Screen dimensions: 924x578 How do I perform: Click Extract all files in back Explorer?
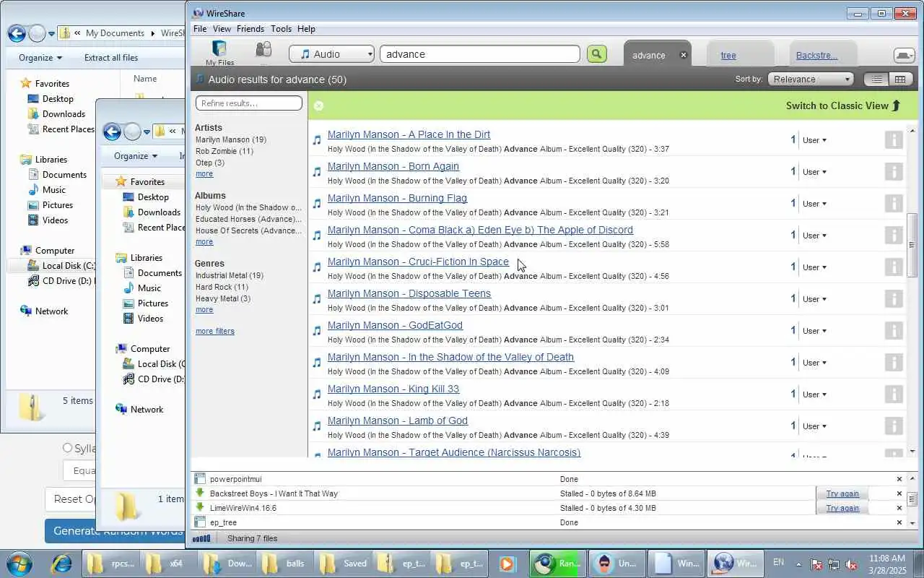click(111, 58)
